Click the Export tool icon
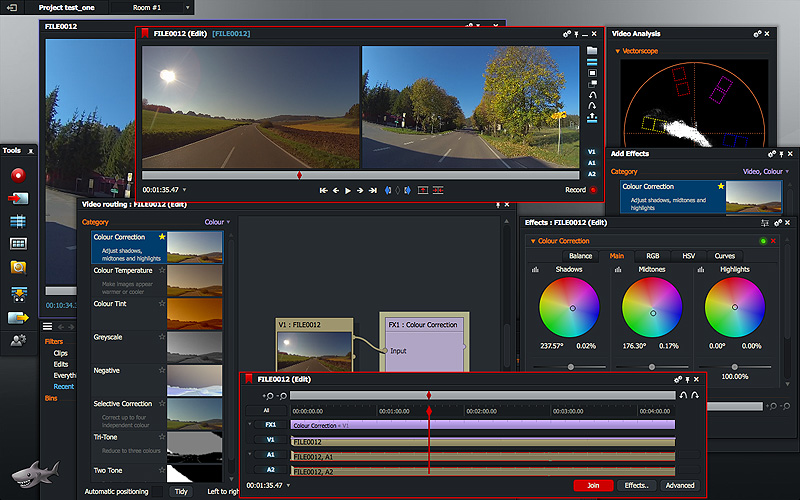Viewport: 800px width, 500px height. [x=18, y=317]
